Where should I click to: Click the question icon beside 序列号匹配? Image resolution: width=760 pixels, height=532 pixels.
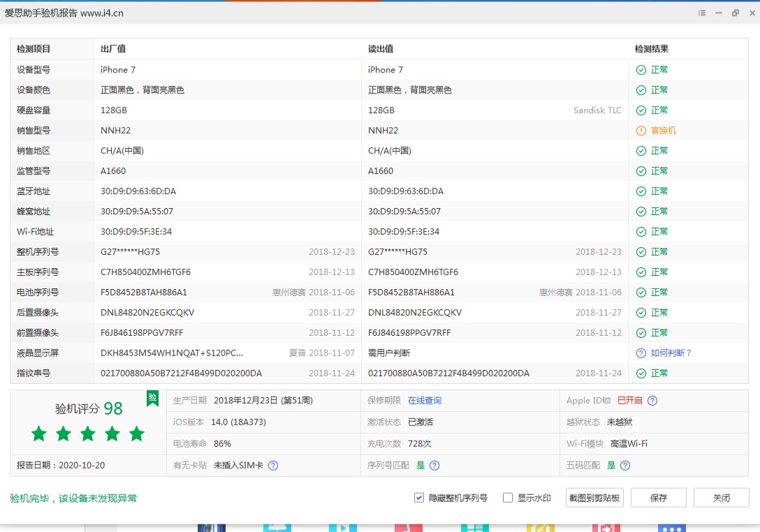tap(434, 466)
